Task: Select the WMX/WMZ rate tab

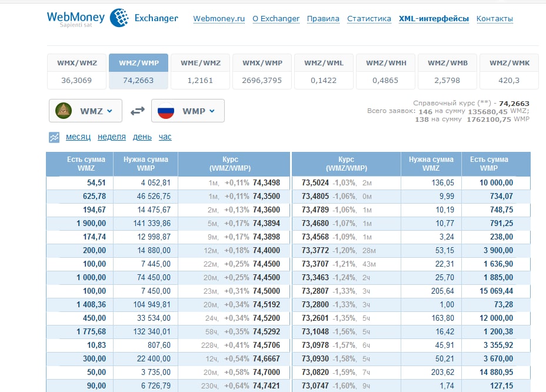Action: coord(77,71)
